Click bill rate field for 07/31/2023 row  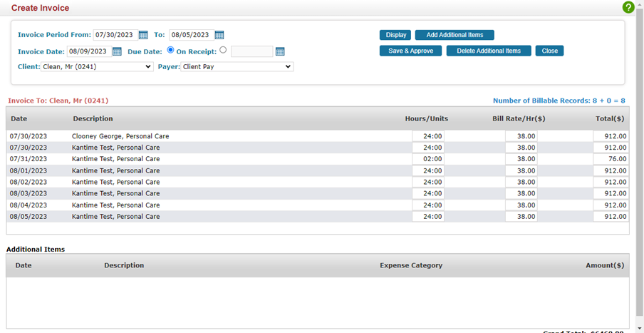[x=521, y=159]
